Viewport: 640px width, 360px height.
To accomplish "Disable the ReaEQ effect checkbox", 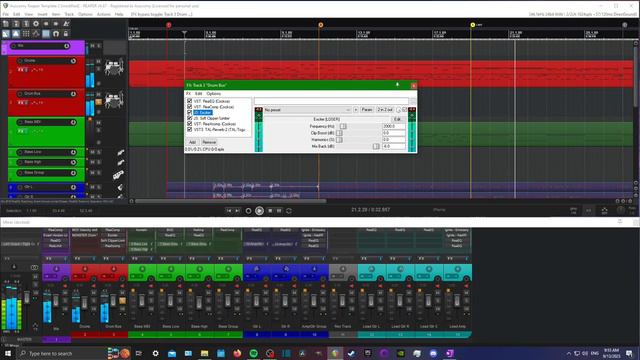I will point(189,101).
